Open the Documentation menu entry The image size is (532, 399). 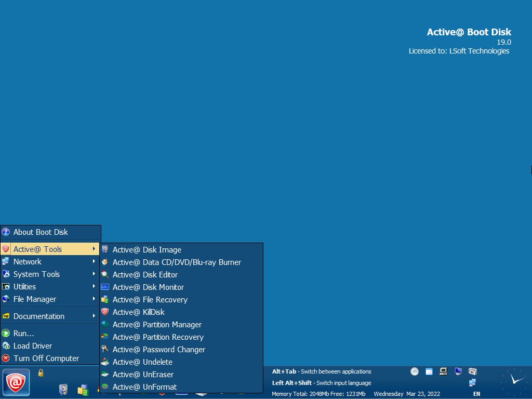pyautogui.click(x=50, y=316)
